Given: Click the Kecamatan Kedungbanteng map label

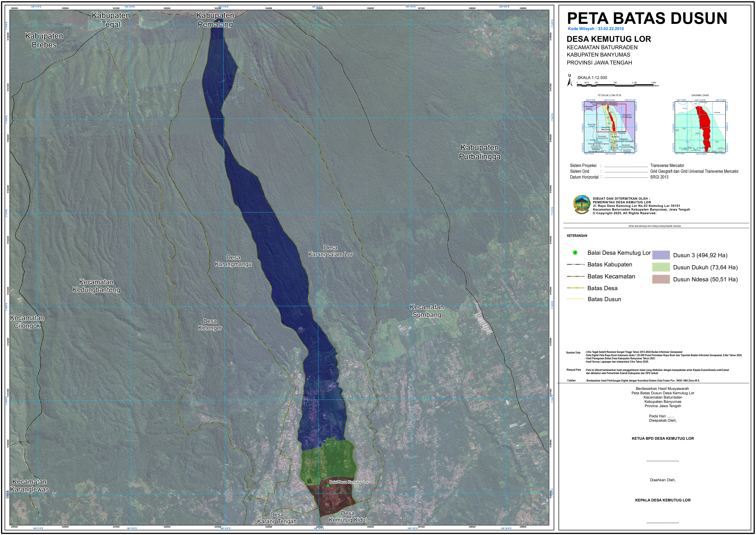Looking at the screenshot, I should (x=96, y=286).
